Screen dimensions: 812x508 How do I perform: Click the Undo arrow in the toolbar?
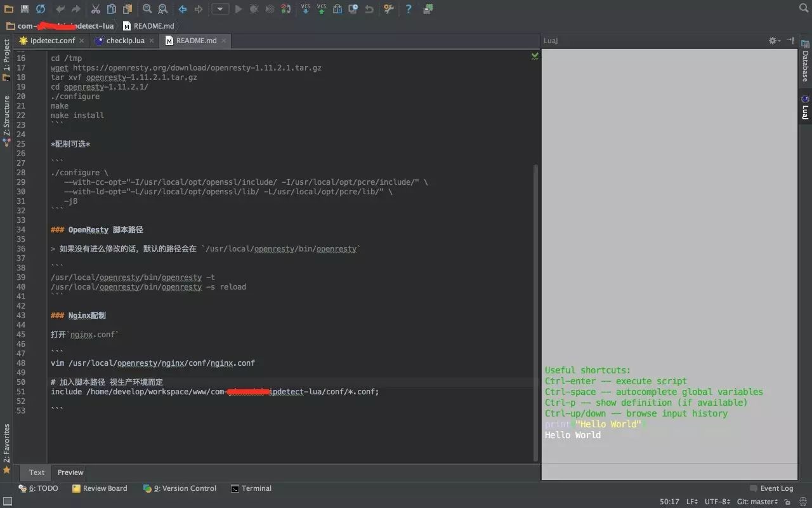click(60, 9)
